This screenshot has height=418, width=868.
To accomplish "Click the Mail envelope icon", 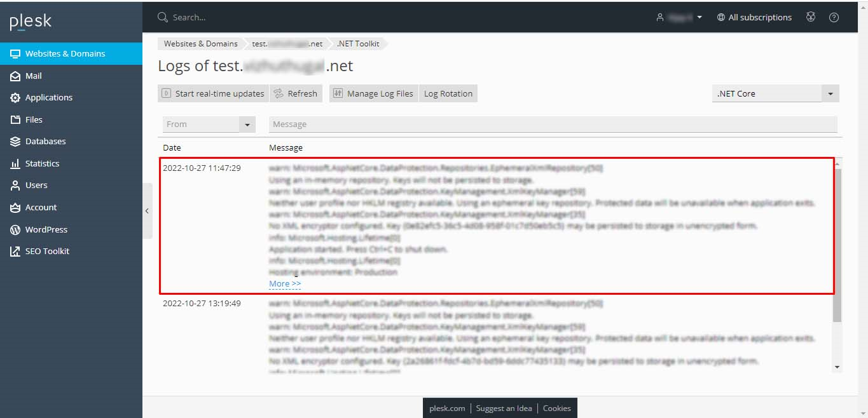I will [x=15, y=76].
